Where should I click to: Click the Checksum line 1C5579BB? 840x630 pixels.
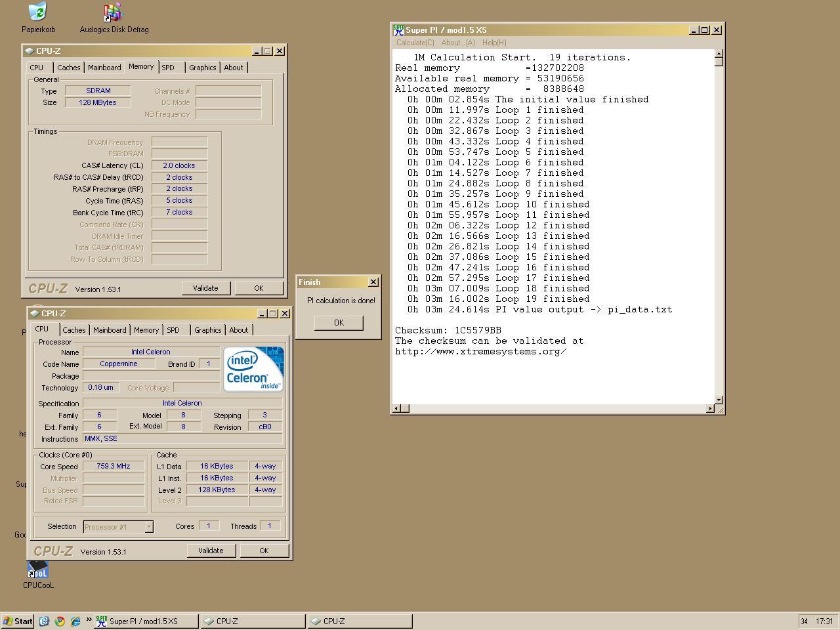click(x=448, y=330)
